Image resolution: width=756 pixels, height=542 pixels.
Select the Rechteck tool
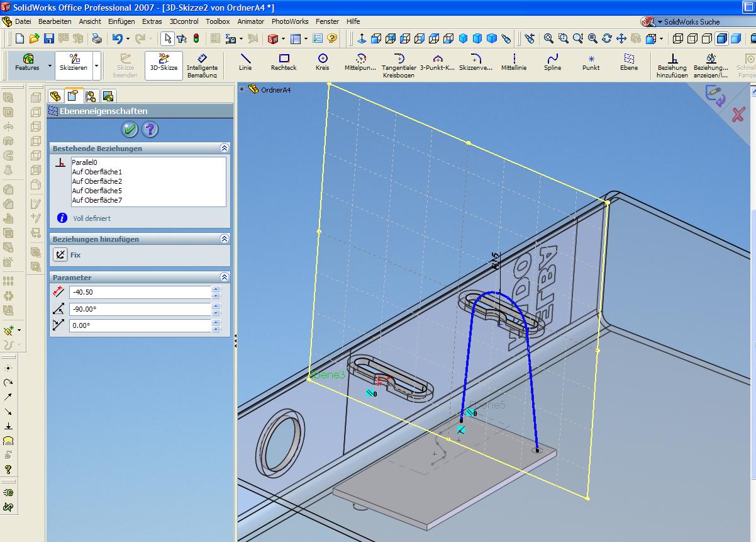click(x=284, y=62)
